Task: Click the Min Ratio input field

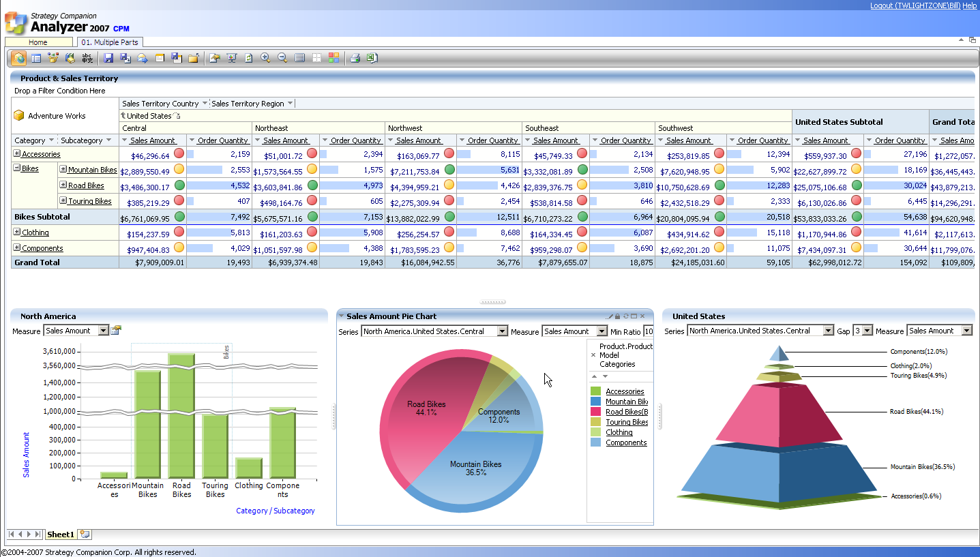Action: (648, 331)
